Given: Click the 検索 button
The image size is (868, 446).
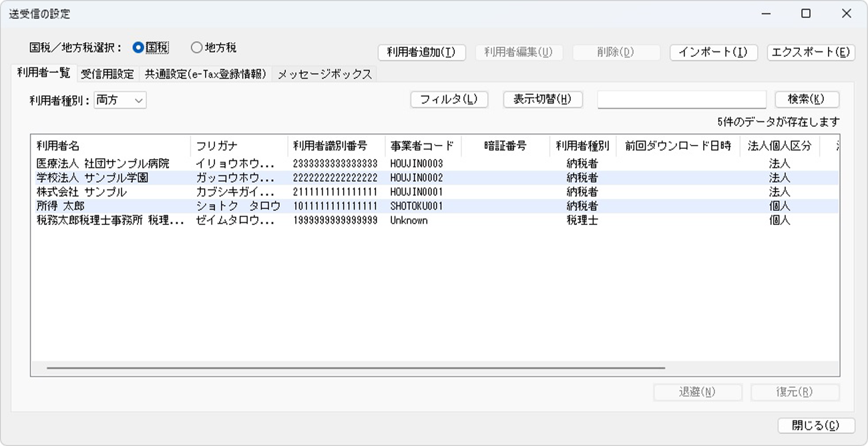Looking at the screenshot, I should coord(807,99).
